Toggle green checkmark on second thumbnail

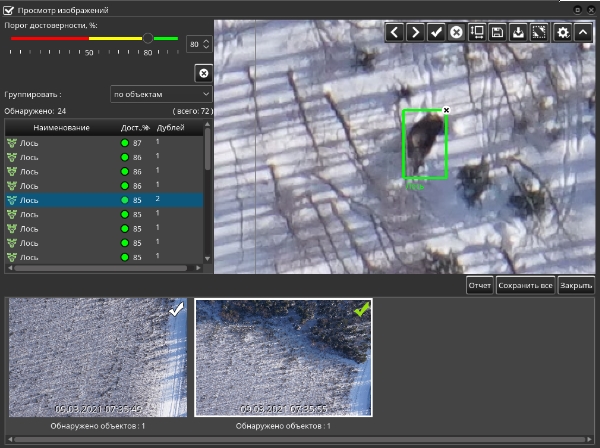(x=362, y=309)
